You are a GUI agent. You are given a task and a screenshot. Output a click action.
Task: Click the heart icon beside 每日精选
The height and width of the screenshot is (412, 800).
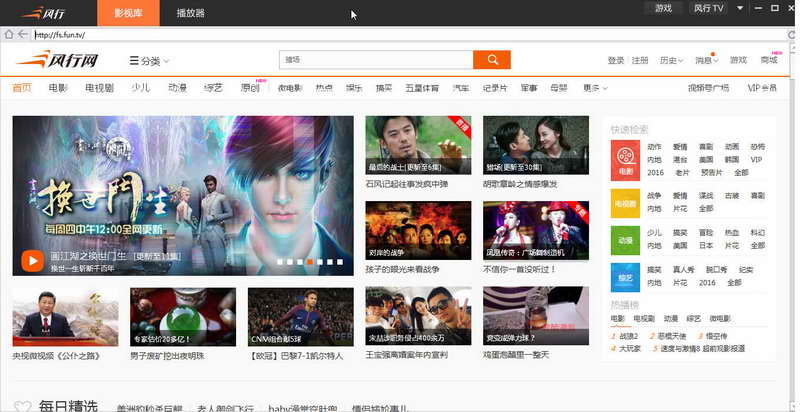click(22, 407)
